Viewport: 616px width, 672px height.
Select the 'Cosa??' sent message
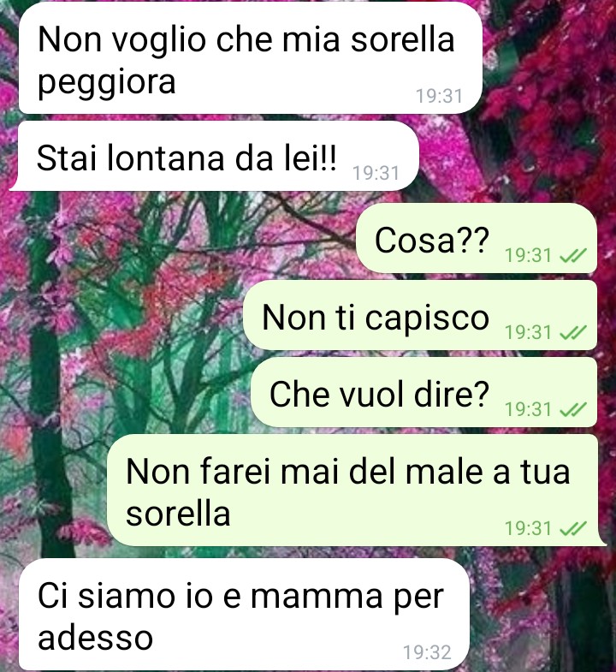click(x=477, y=238)
